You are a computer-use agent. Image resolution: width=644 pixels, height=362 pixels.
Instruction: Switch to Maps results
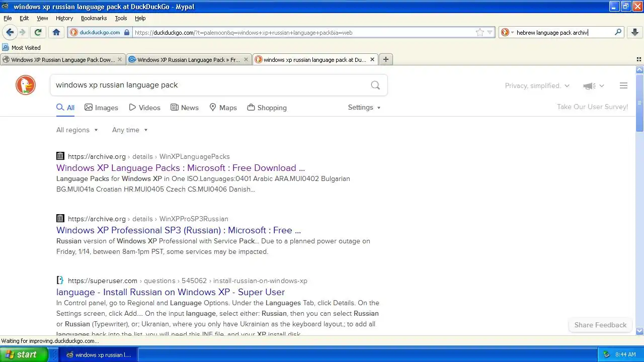pyautogui.click(x=223, y=108)
